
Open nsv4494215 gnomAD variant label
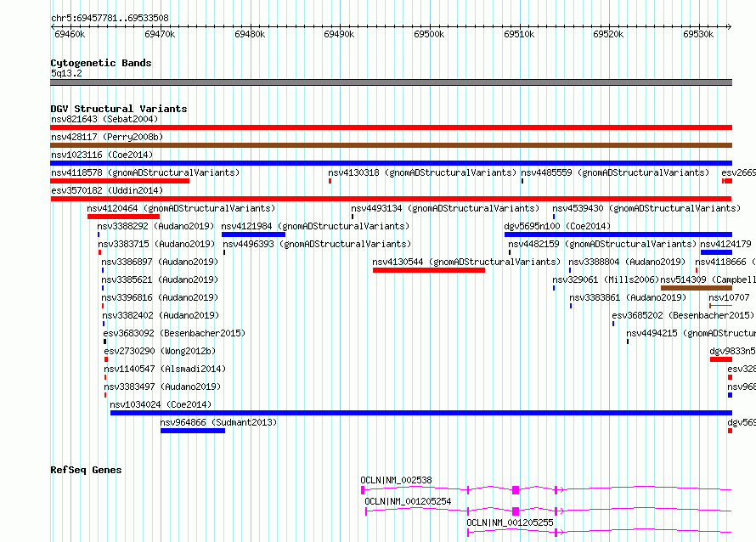click(x=691, y=333)
